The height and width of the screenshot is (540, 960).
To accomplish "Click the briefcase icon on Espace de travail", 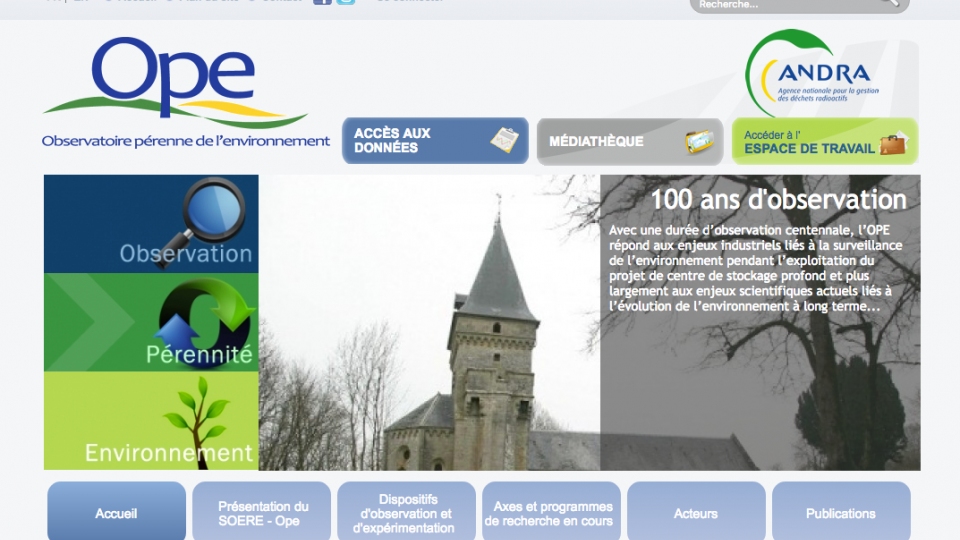I will click(893, 143).
